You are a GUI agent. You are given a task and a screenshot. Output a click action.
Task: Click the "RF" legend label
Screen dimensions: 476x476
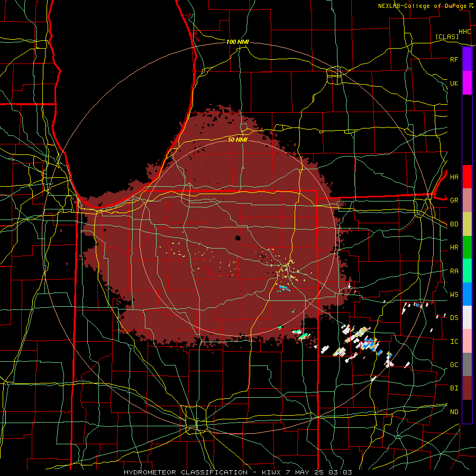[x=454, y=59]
